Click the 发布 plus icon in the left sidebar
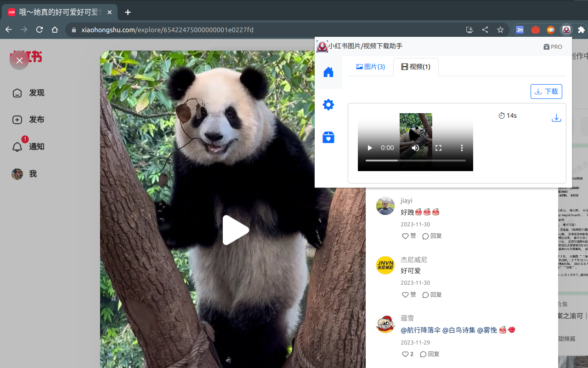Image resolution: width=588 pixels, height=368 pixels. coord(17,120)
